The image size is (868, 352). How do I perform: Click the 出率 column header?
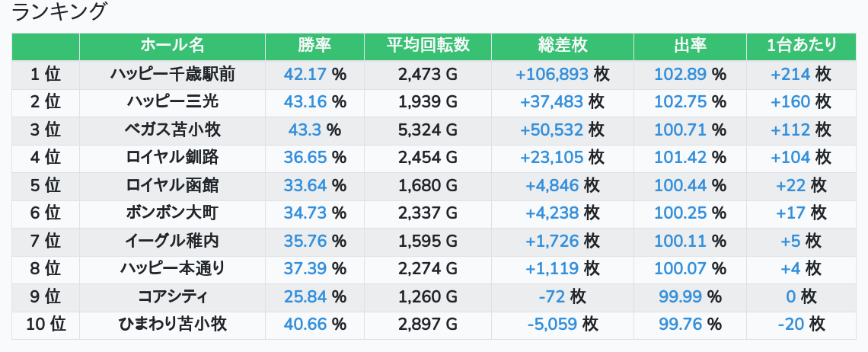[x=690, y=46]
